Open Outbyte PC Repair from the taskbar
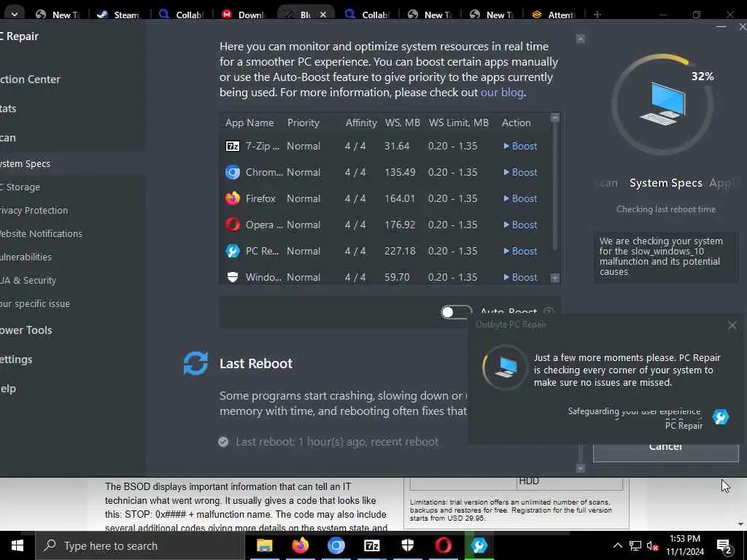The image size is (747, 560). 479,545
